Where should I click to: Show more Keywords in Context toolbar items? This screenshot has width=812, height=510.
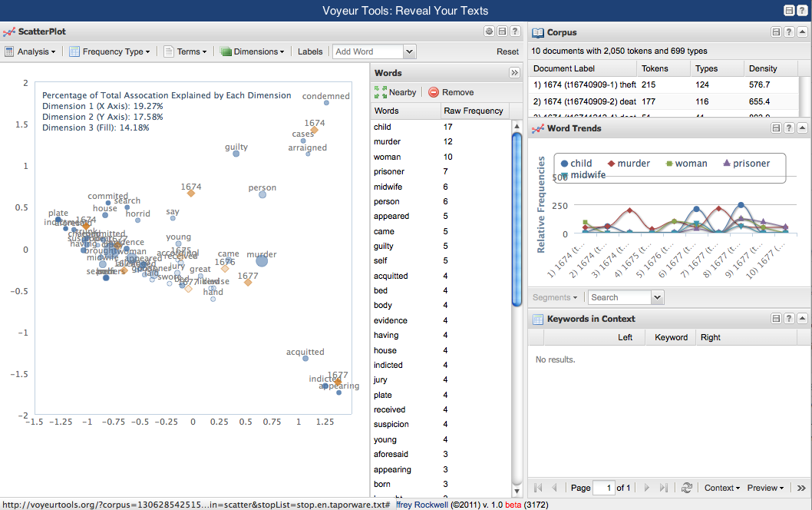coord(801,488)
